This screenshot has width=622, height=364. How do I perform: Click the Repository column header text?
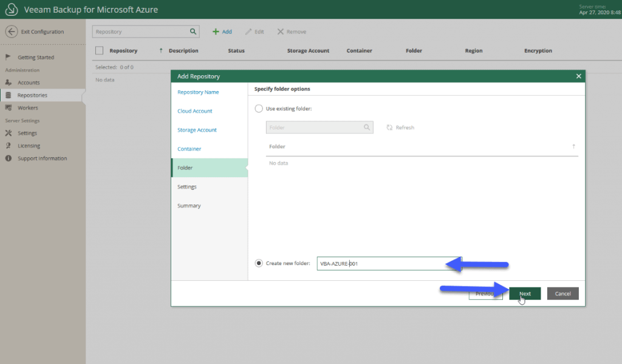(x=123, y=51)
